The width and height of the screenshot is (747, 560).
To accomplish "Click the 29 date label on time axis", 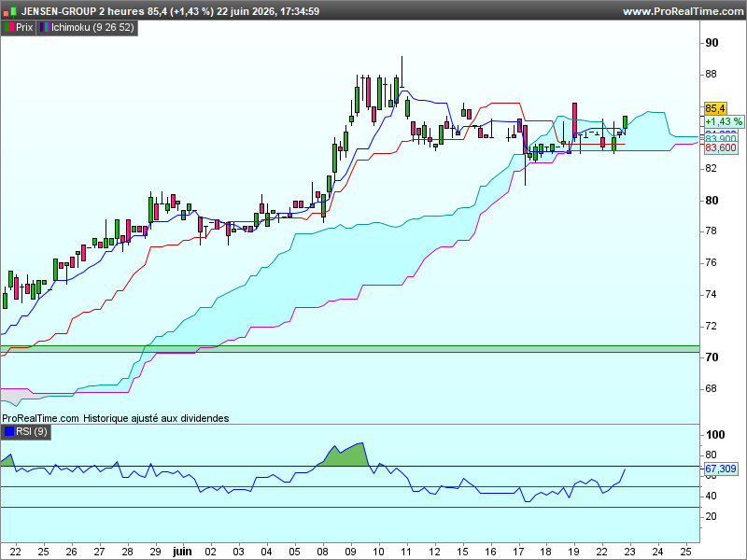I will 155,553.
